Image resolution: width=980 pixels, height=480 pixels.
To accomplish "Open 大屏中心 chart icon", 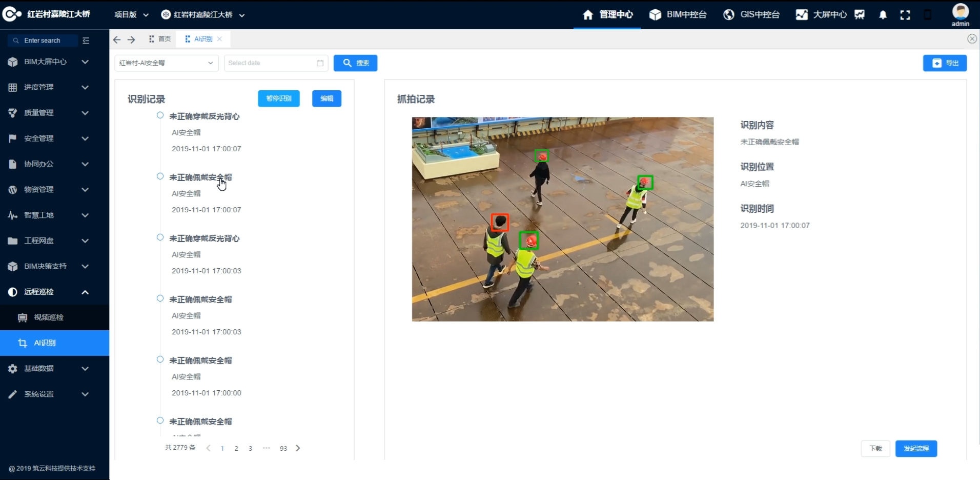I will point(802,15).
